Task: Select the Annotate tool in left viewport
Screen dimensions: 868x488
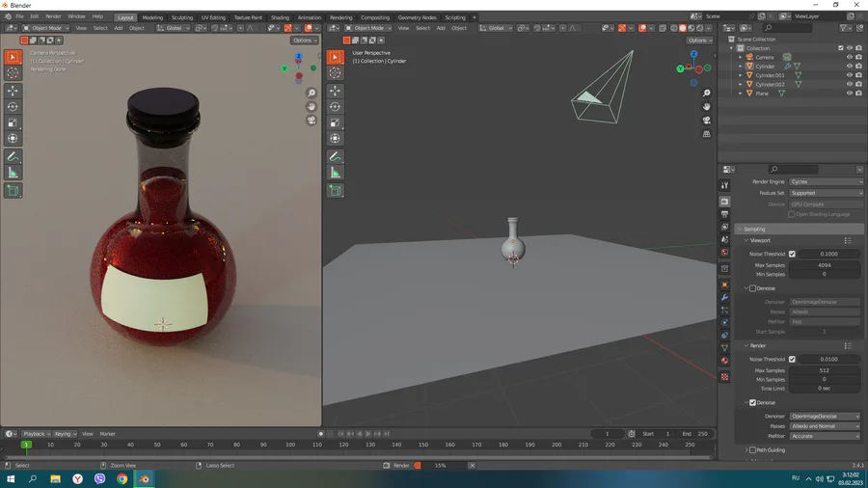Action: point(13,157)
